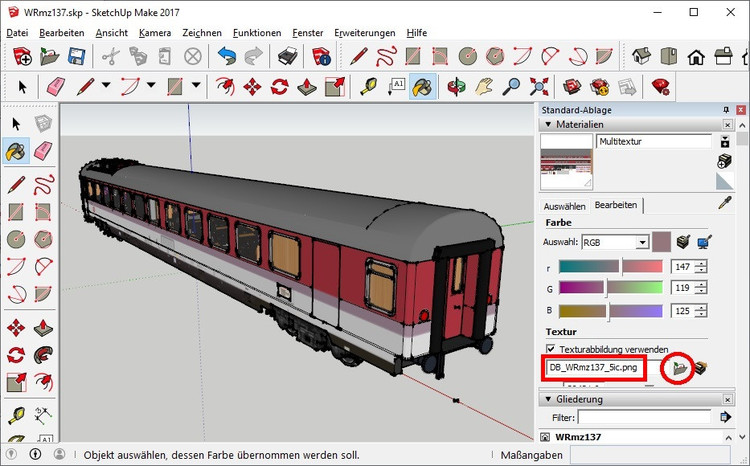Image resolution: width=750 pixels, height=466 pixels.
Task: Toggle 'Texturabbildung verwenden' checkbox
Action: pyautogui.click(x=550, y=348)
